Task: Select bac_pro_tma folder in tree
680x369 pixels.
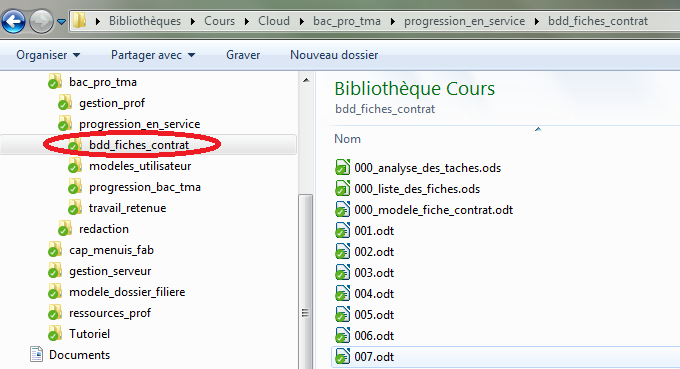Action: (103, 82)
